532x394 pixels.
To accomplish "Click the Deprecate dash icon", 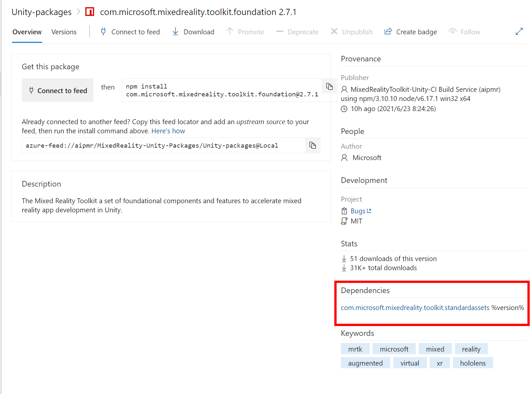I will tap(280, 31).
